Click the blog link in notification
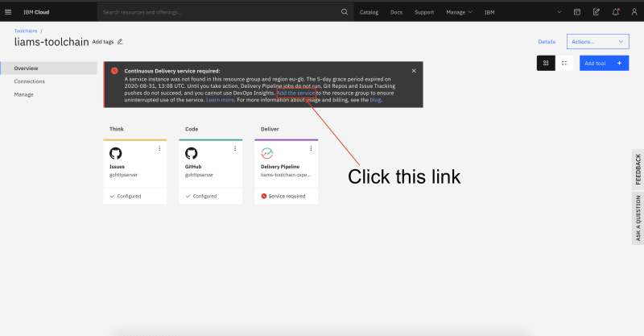644x336 pixels. [x=375, y=100]
